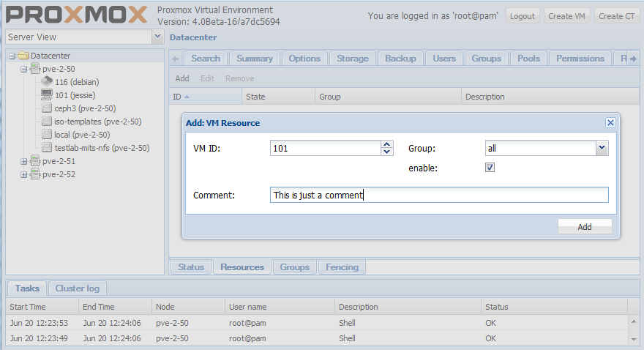Toggle the enable checkbox

tap(490, 167)
